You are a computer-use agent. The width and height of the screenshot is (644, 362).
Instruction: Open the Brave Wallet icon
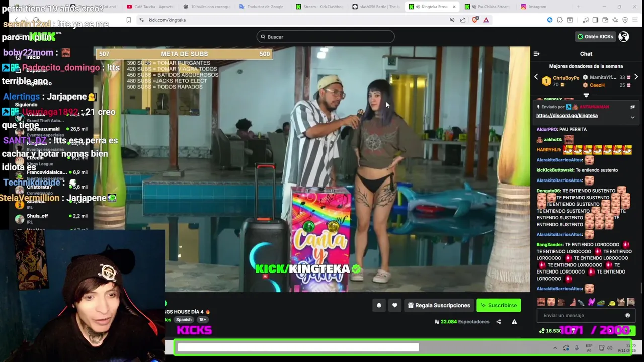coord(605,20)
